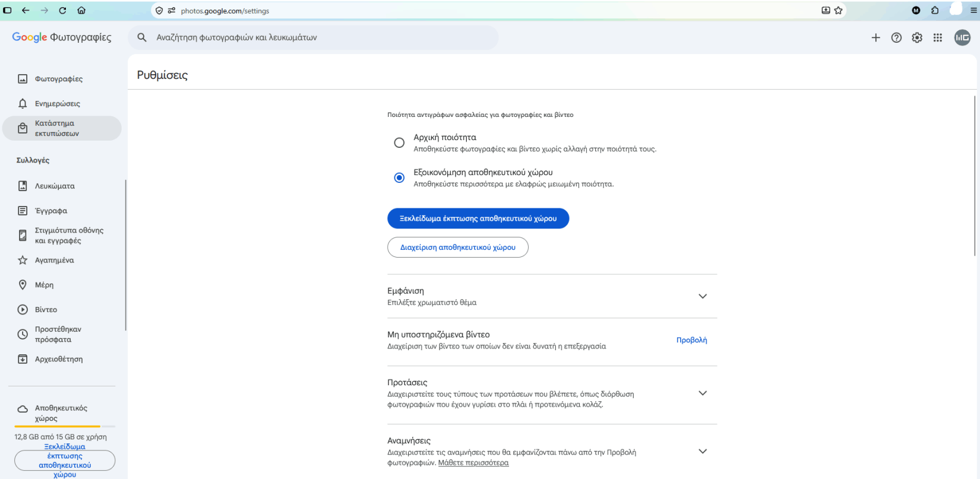The image size is (980, 479).
Task: Open the Google account avatar
Action: tap(962, 37)
